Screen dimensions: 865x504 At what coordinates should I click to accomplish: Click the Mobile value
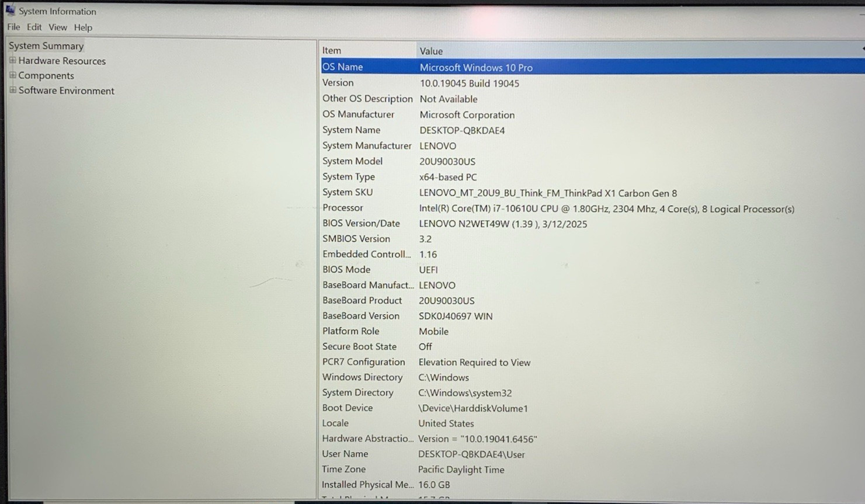click(433, 332)
